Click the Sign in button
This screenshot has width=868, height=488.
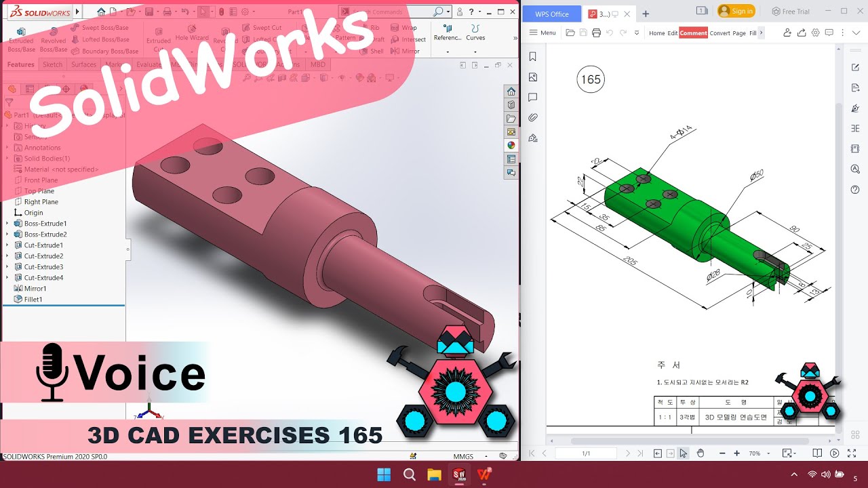pos(736,11)
